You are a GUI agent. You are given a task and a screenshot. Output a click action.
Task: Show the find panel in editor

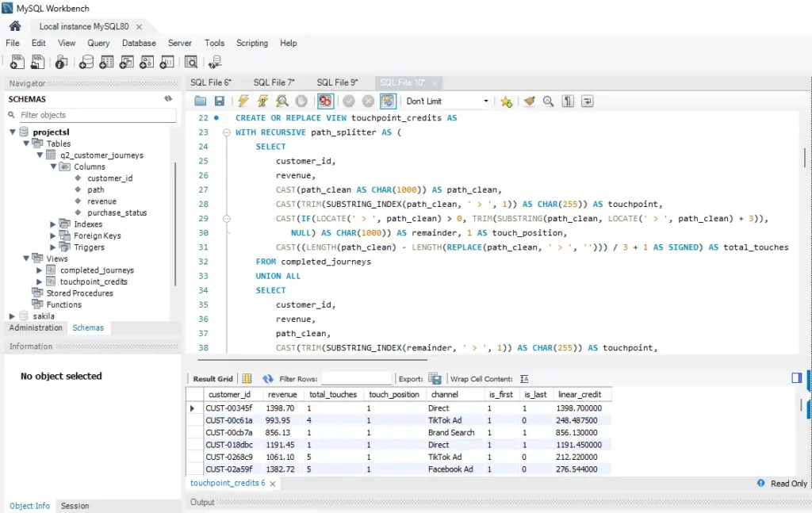tap(549, 101)
